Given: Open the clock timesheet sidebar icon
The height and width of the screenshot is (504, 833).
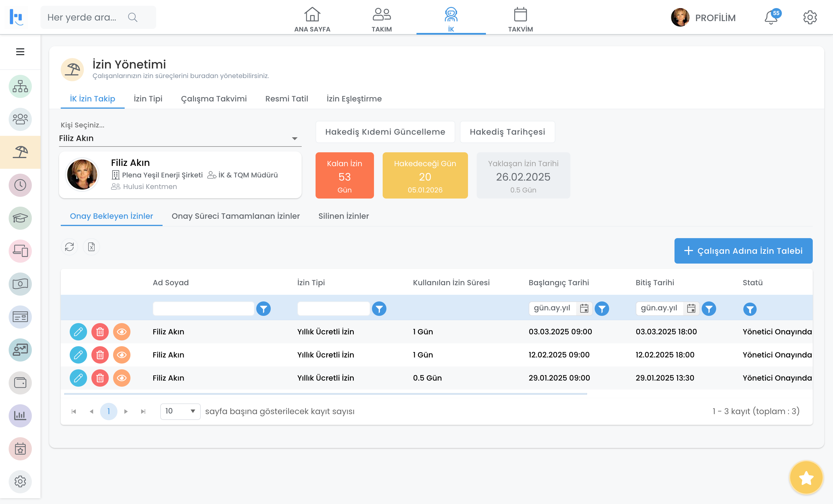Looking at the screenshot, I should 20,185.
